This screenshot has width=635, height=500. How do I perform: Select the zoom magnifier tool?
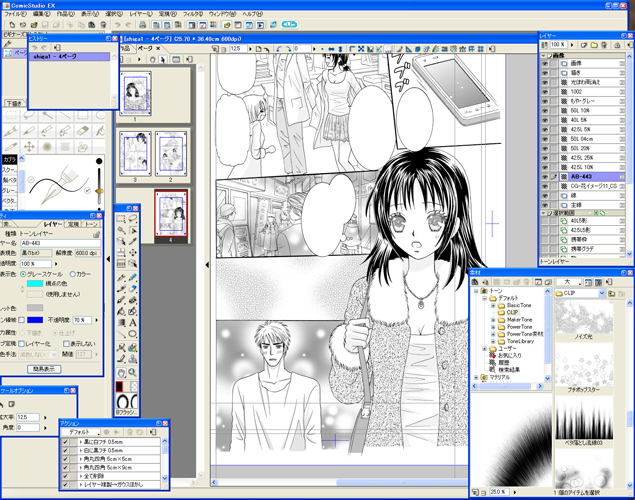(132, 372)
